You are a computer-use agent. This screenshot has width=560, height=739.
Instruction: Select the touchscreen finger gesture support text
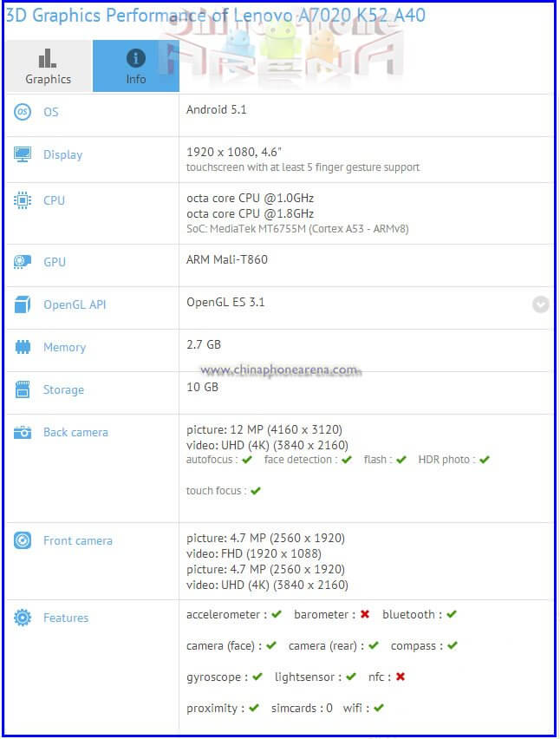(303, 167)
